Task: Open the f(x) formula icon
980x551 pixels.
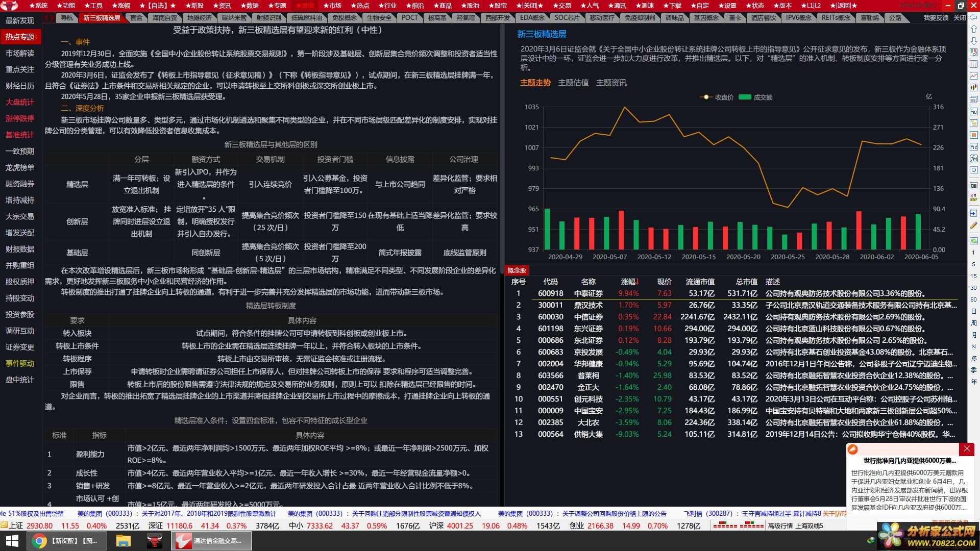Action: point(974,159)
